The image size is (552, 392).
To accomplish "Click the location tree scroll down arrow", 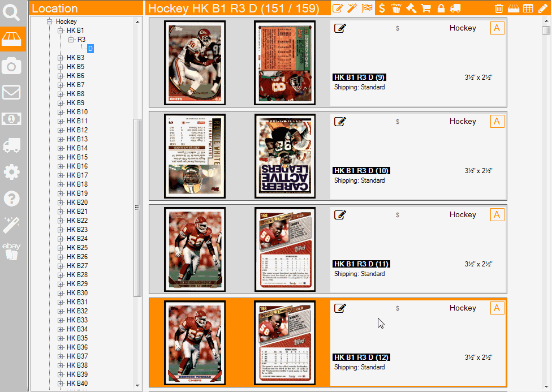I will (x=137, y=386).
